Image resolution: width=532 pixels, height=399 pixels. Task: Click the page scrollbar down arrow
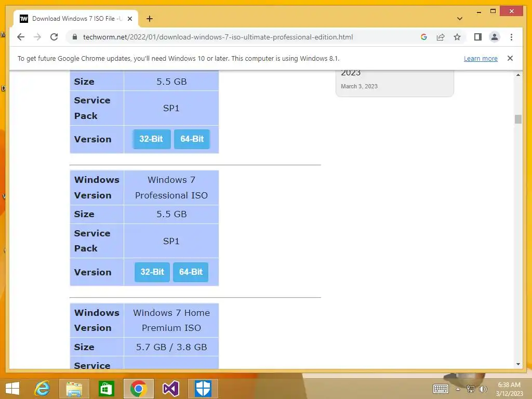coord(518,364)
